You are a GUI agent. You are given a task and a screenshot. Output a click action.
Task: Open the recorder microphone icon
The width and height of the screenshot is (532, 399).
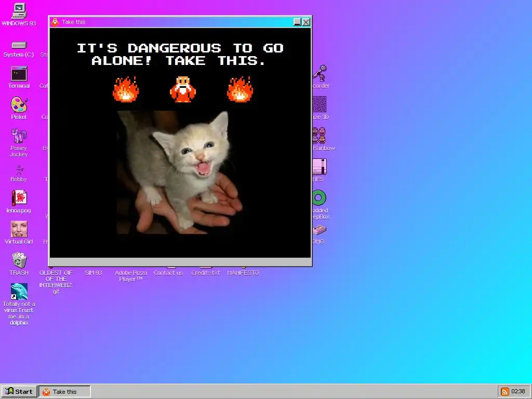320,73
